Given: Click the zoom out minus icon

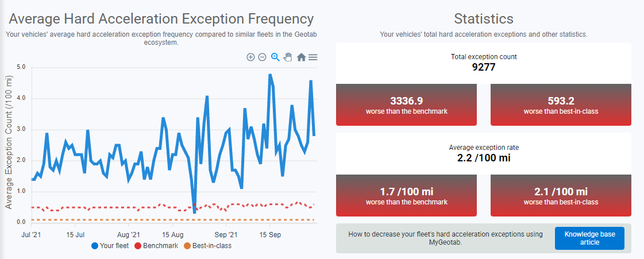Looking at the screenshot, I should (x=262, y=57).
